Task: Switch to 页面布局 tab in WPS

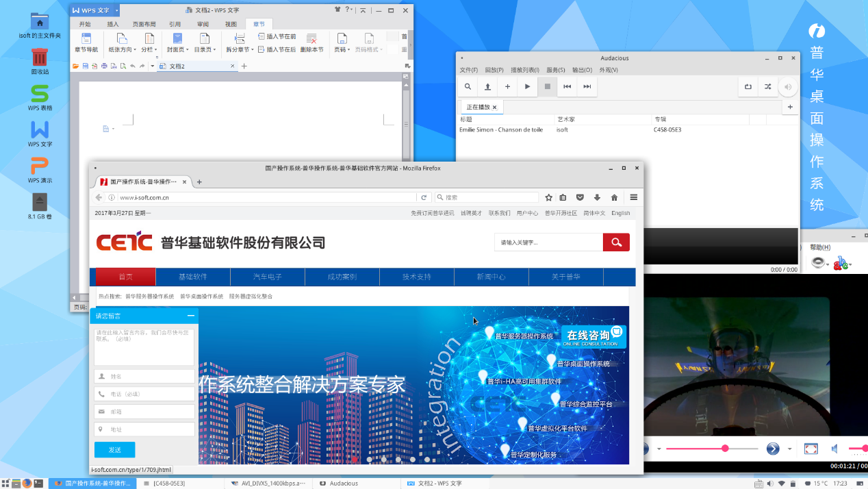Action: pos(144,24)
